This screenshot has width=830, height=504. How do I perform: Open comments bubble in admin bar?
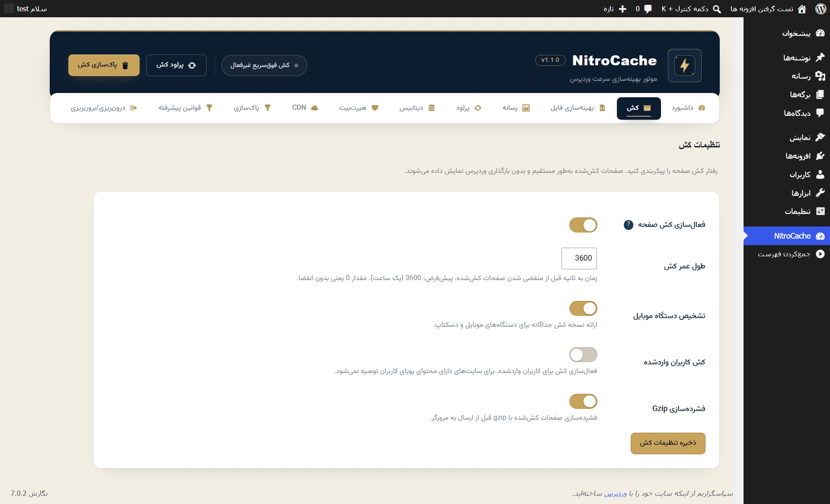coord(648,9)
